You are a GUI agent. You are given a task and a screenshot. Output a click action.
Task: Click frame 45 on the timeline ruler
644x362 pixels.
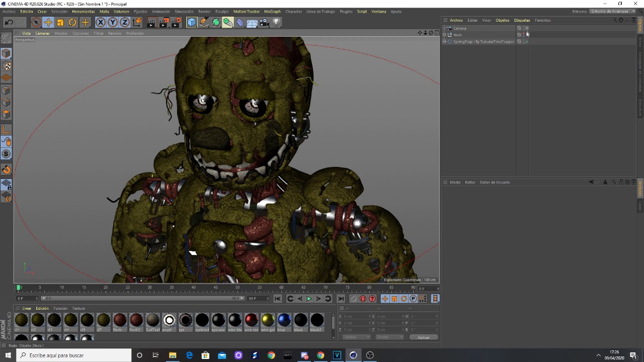tap(215, 288)
